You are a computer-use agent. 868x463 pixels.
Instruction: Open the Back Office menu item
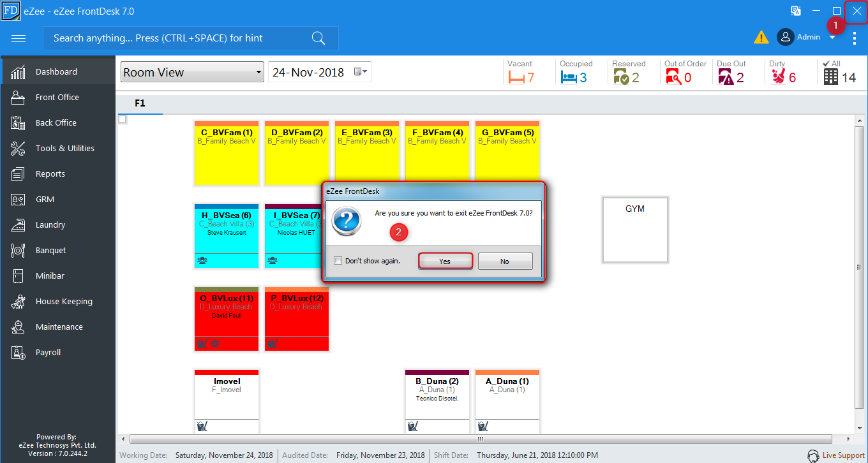coord(57,123)
